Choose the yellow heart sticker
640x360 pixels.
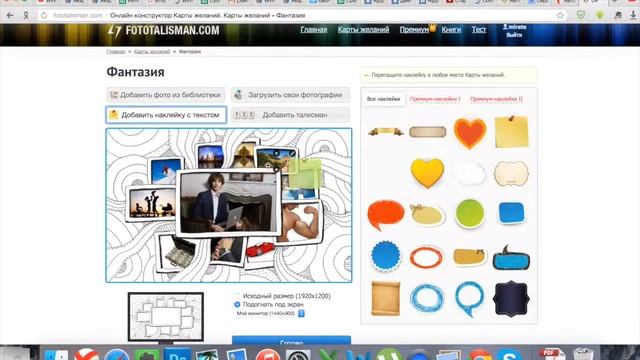point(427,173)
